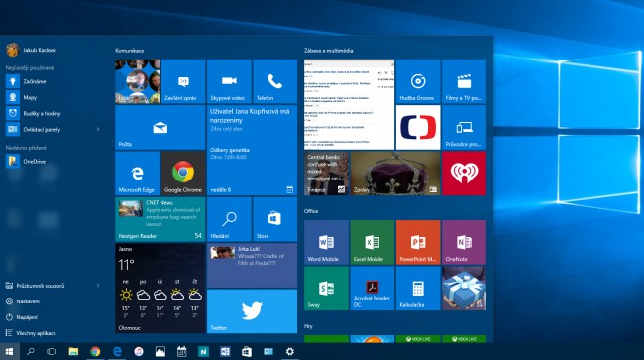The image size is (644, 360).
Task: Click the taskbar search magnifier icon
Action: point(31,352)
